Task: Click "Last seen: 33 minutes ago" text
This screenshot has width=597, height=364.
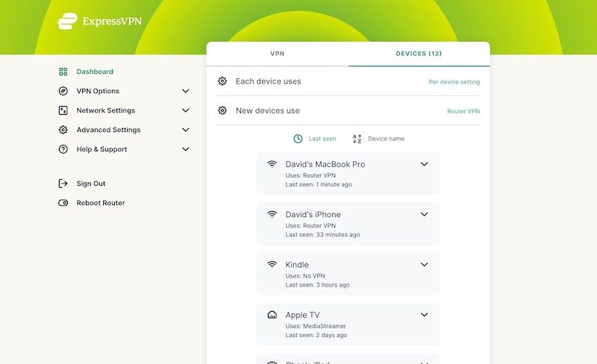Action: tap(322, 234)
